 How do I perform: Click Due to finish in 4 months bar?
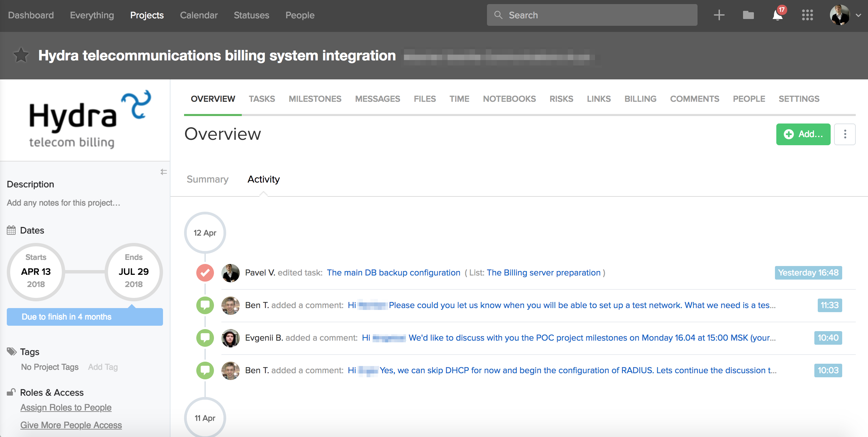[x=85, y=317]
